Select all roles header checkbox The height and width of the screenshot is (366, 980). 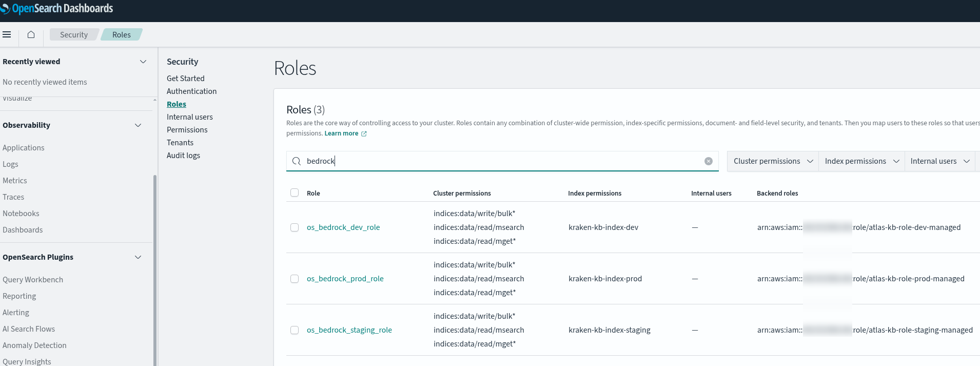tap(295, 192)
